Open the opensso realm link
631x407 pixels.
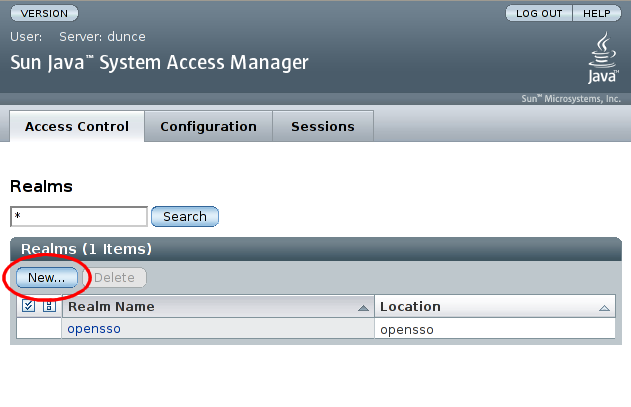click(x=94, y=328)
